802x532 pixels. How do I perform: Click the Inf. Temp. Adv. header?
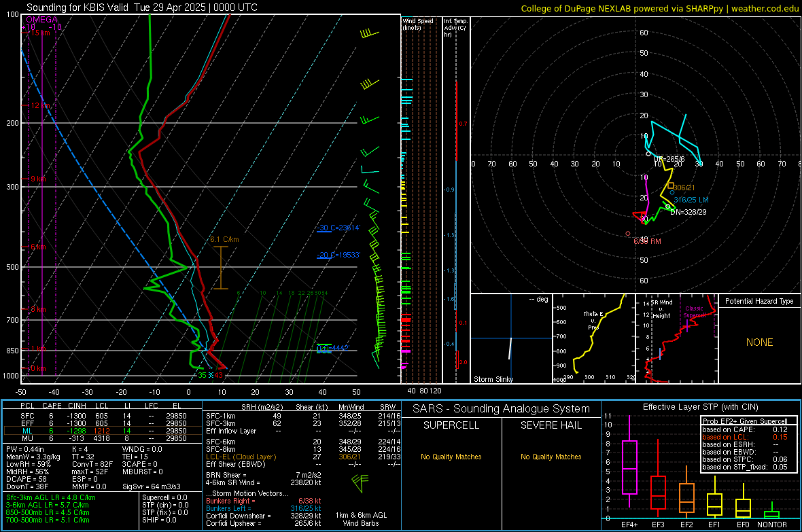[x=455, y=28]
